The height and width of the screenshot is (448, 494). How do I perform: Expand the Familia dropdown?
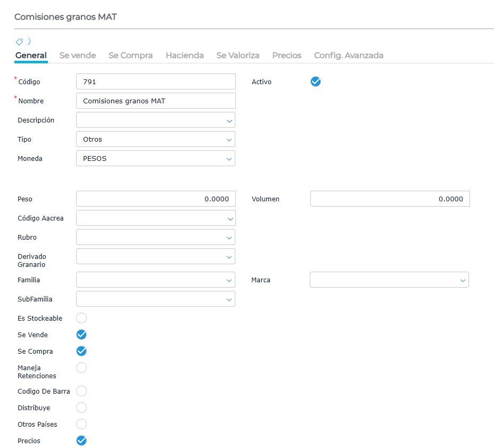pyautogui.click(x=155, y=280)
